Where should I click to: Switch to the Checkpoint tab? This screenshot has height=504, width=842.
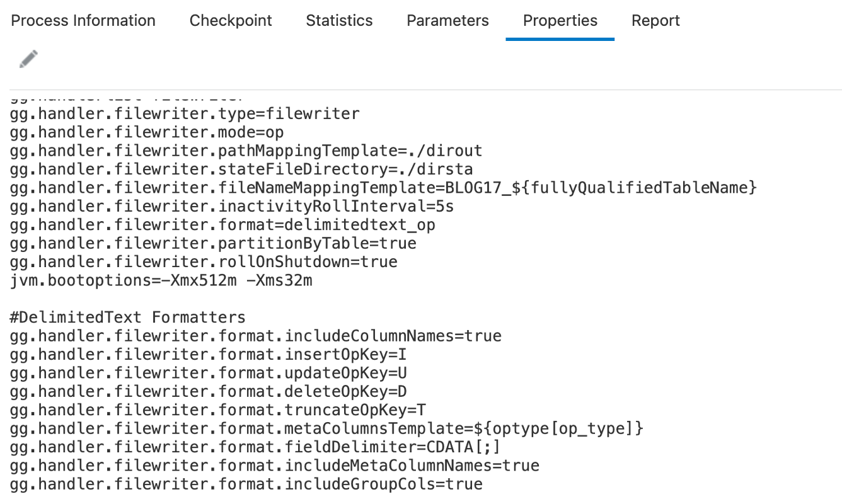pos(231,21)
